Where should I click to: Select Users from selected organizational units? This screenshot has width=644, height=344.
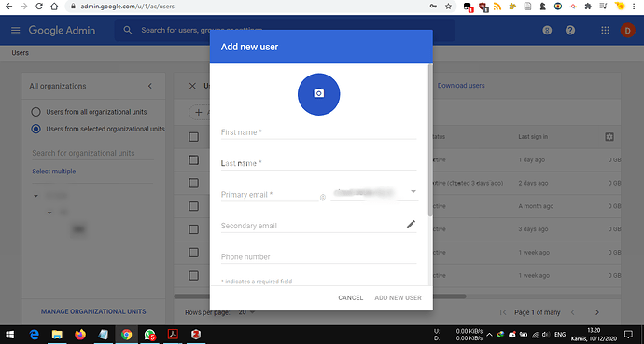coord(35,129)
